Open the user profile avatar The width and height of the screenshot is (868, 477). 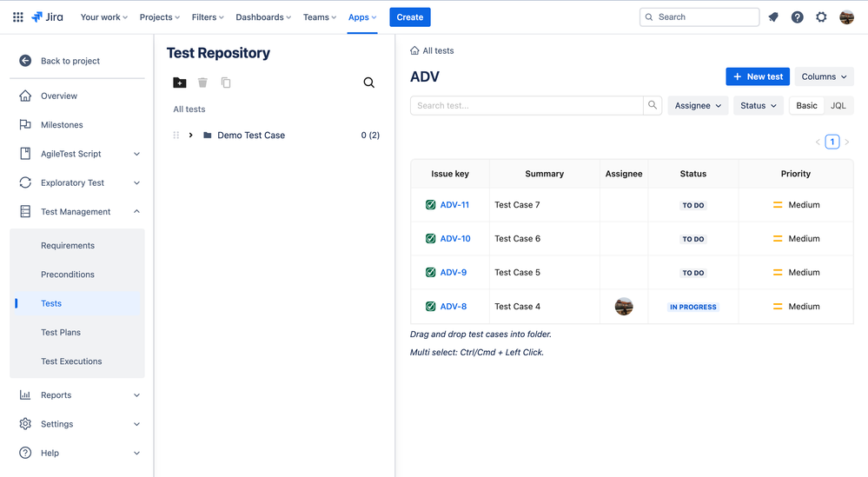pyautogui.click(x=846, y=17)
